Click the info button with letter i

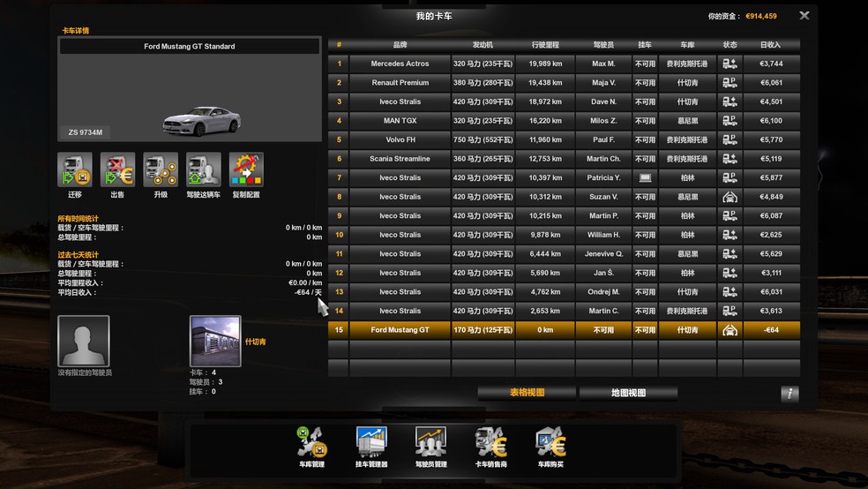pyautogui.click(x=789, y=393)
